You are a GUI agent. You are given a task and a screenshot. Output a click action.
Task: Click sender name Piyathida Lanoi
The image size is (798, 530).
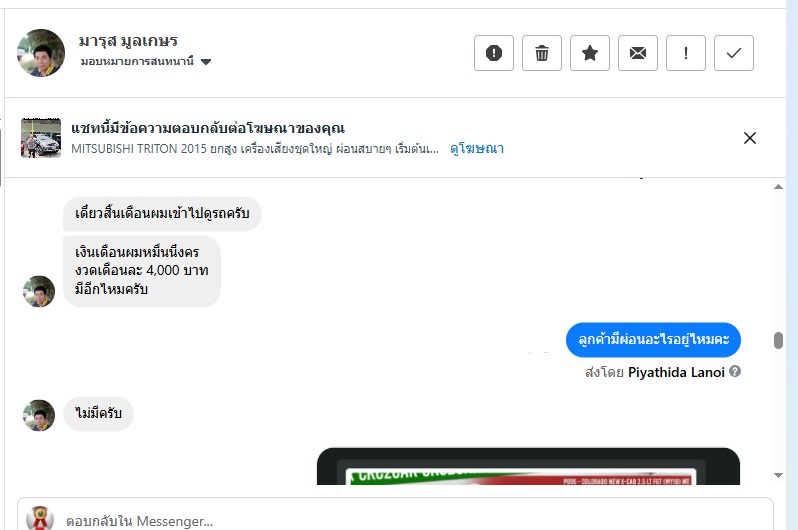click(676, 372)
